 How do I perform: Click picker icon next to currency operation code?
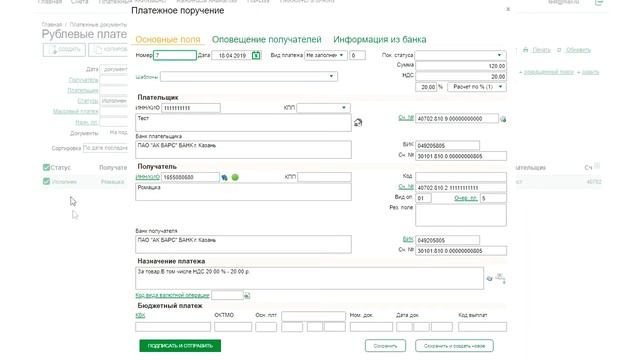click(x=247, y=295)
